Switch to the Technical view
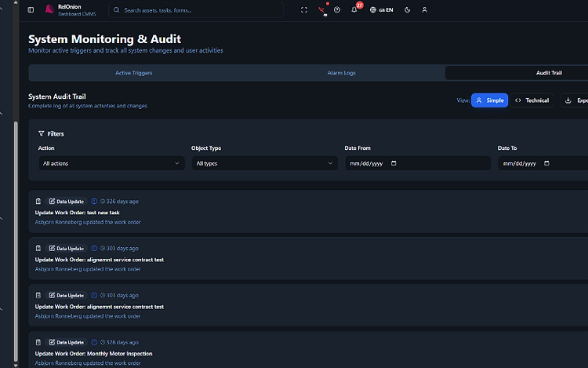This screenshot has width=588, height=368. tap(532, 100)
